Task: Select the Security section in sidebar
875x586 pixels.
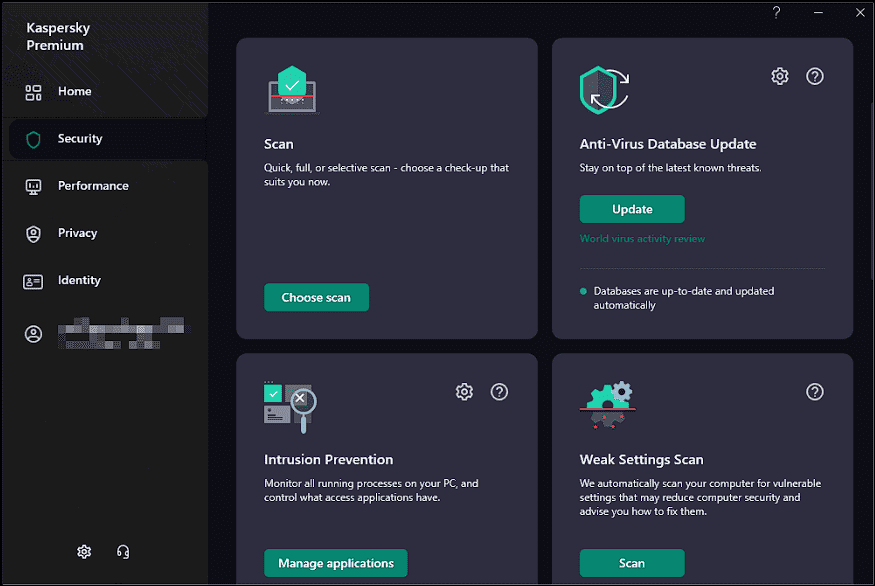Action: click(106, 139)
